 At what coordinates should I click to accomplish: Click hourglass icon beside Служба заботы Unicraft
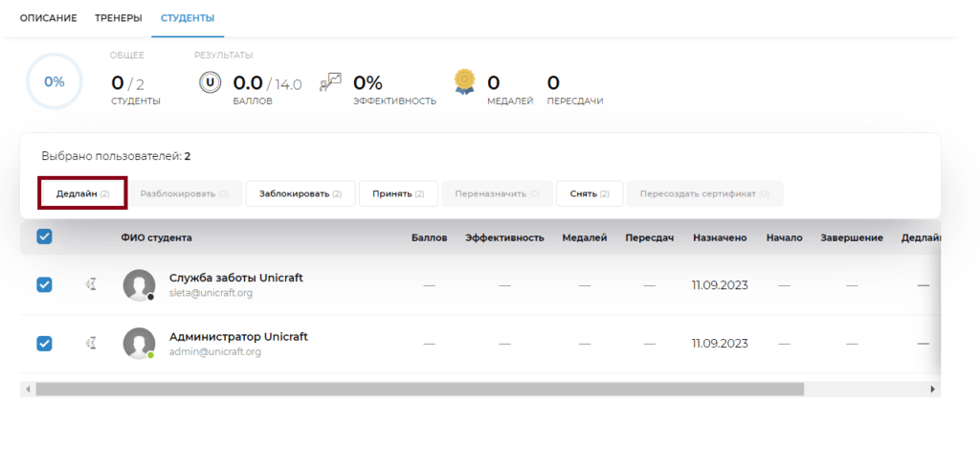(91, 285)
